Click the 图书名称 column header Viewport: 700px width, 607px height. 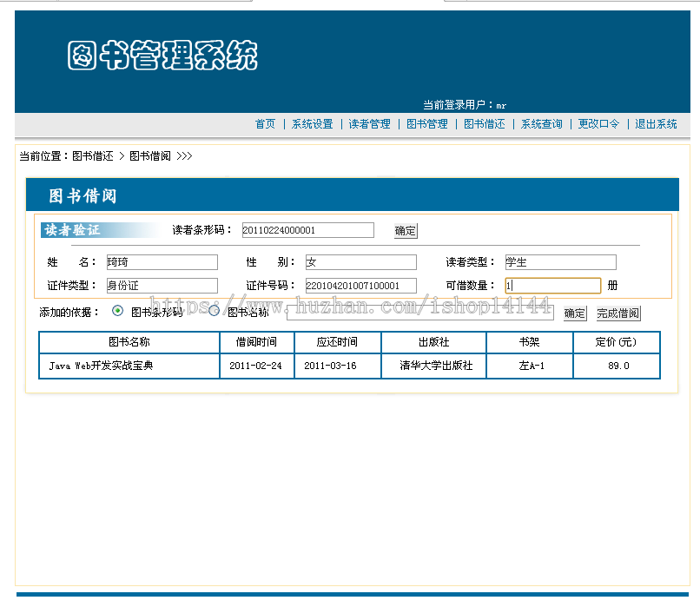[129, 342]
